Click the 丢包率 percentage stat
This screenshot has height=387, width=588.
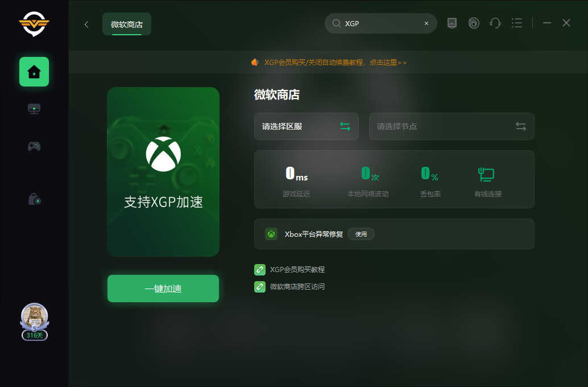[430, 182]
